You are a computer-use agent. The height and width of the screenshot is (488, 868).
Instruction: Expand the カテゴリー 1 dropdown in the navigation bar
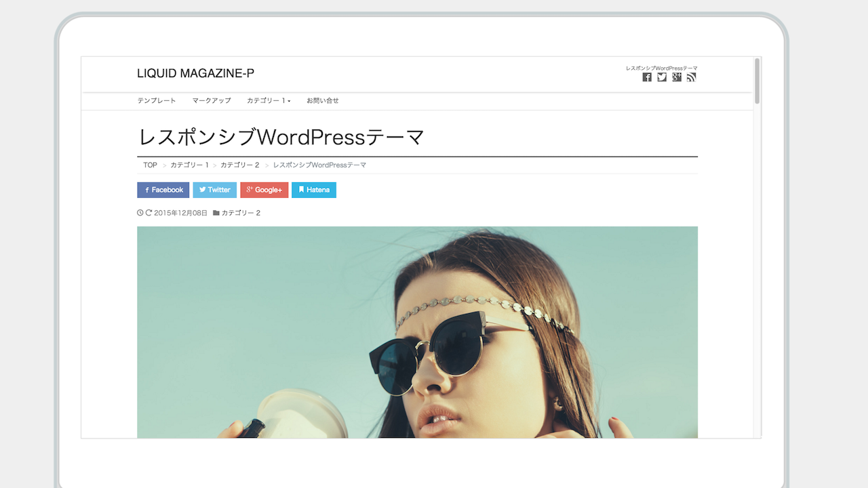point(269,100)
